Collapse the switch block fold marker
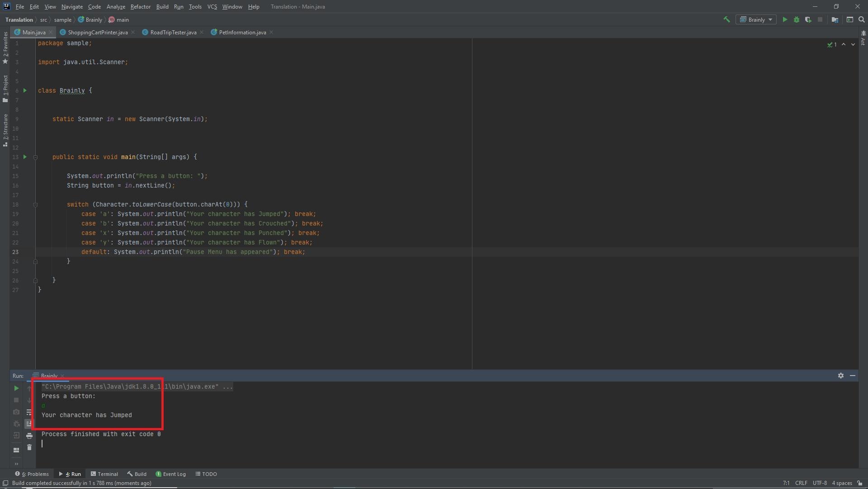The width and height of the screenshot is (868, 489). click(35, 205)
